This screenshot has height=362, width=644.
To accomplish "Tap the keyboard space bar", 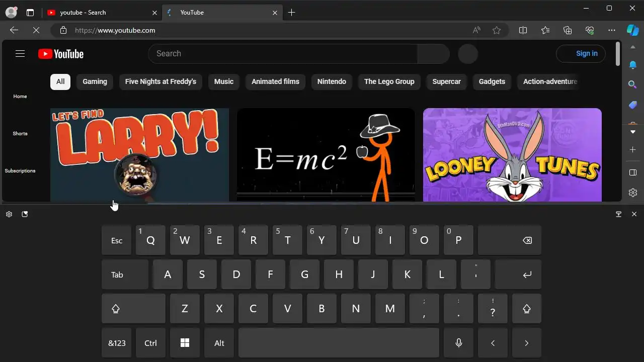I will (339, 343).
